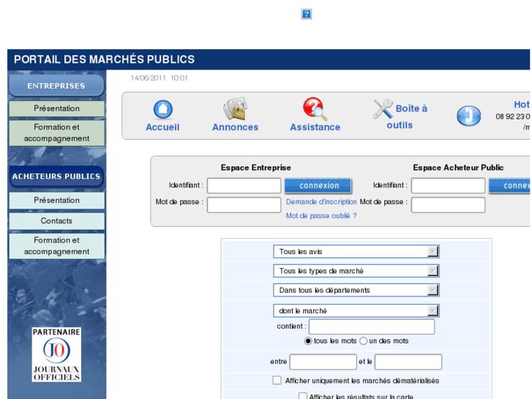This screenshot has width=532, height=399.
Task: Expand the Tous les avis dropdown
Action: [356, 252]
